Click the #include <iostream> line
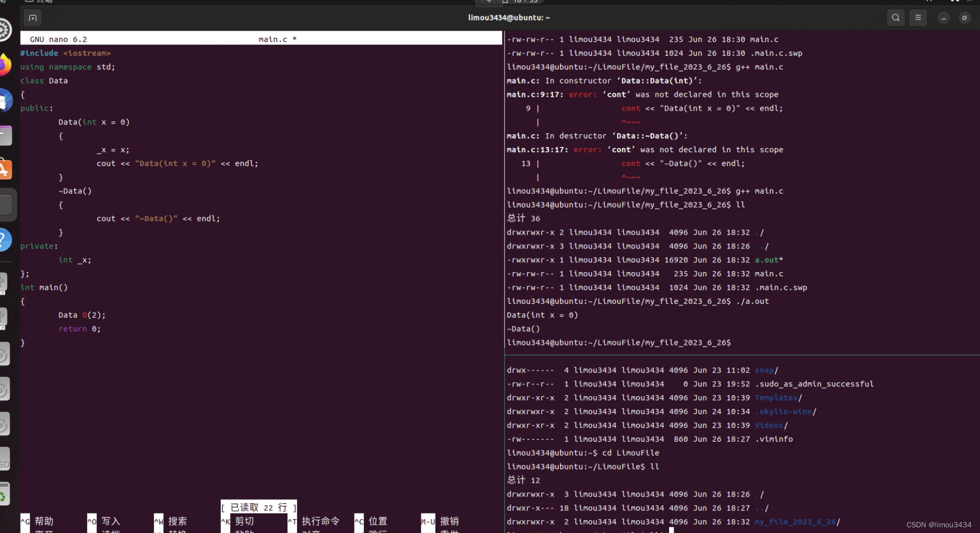980x533 pixels. click(66, 53)
